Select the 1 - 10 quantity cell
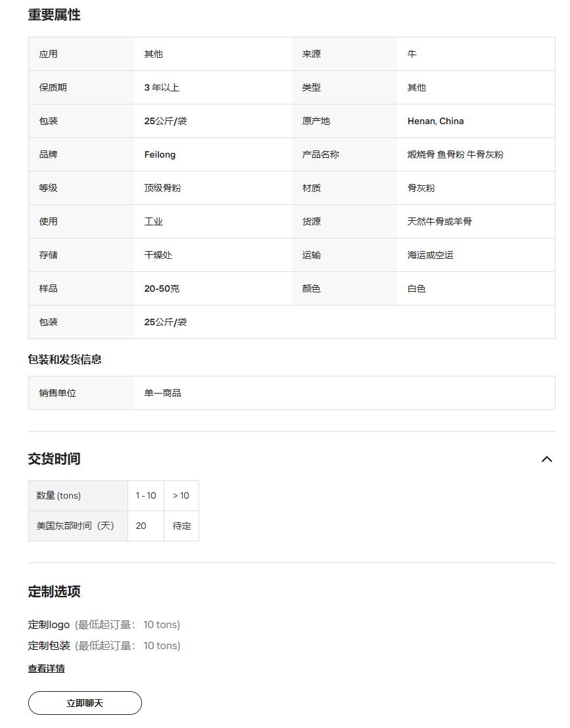 [x=146, y=495]
